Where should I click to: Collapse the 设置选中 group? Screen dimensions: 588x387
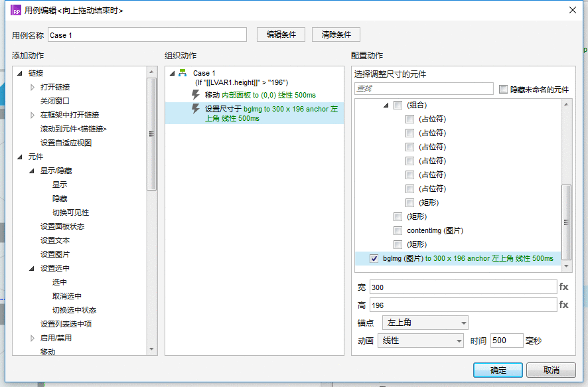pos(32,268)
